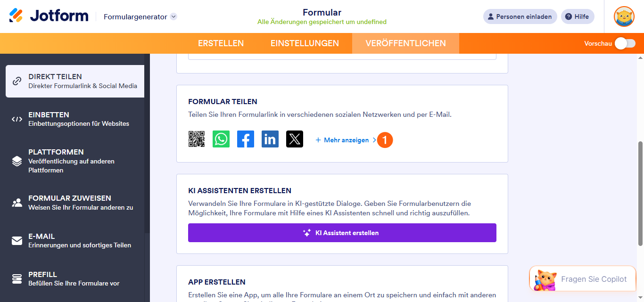Screen dimensions: 644x302
Task: Toggle the Vorschau switch
Action: click(x=625, y=43)
